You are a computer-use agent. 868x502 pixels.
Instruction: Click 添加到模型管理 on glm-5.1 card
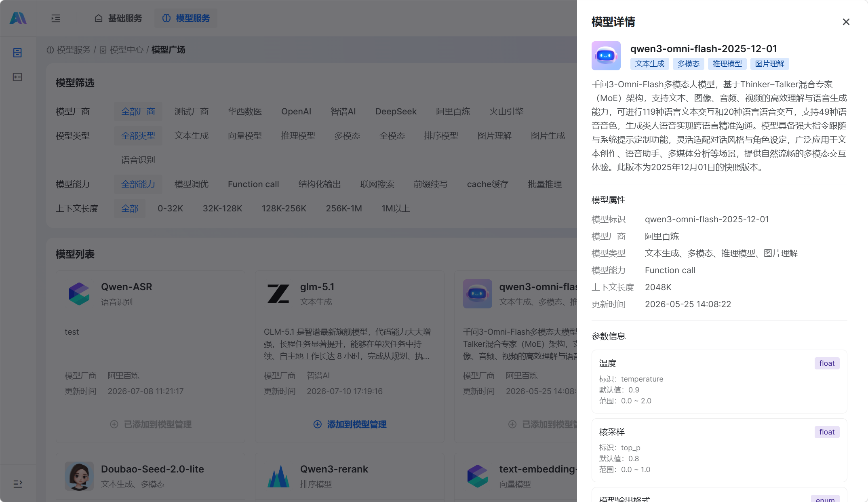(350, 424)
